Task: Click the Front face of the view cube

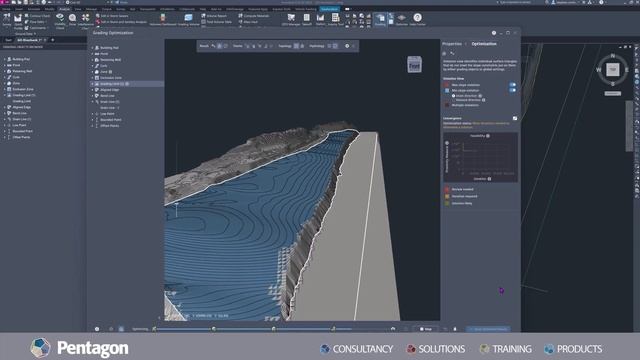Action: (x=414, y=65)
